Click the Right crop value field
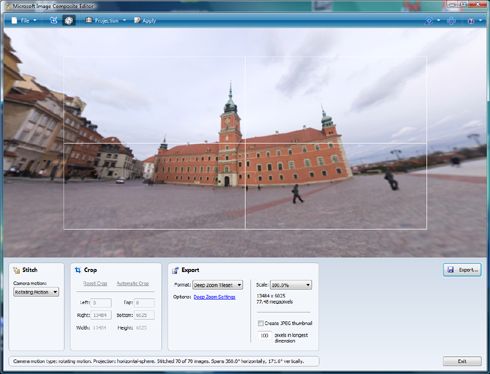This screenshot has width=490, height=374. [101, 315]
